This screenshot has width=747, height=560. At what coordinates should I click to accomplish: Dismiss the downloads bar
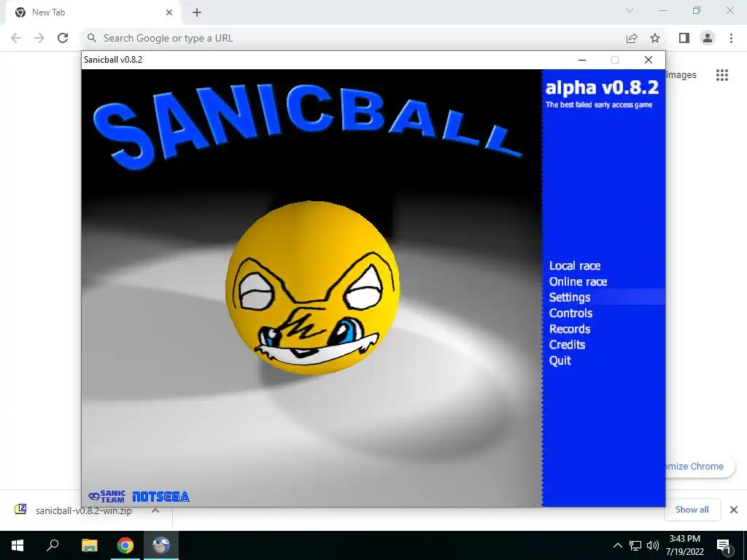734,510
